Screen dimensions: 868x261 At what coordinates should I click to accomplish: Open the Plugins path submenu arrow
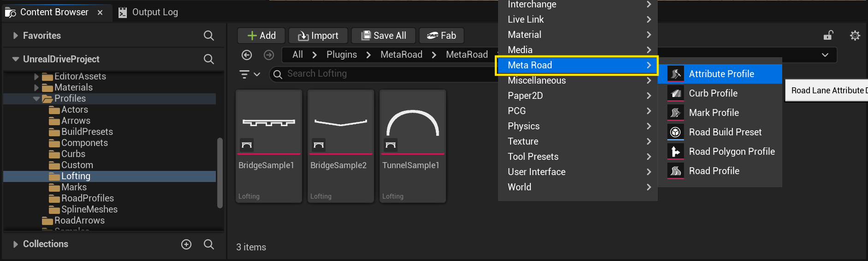[x=369, y=55]
